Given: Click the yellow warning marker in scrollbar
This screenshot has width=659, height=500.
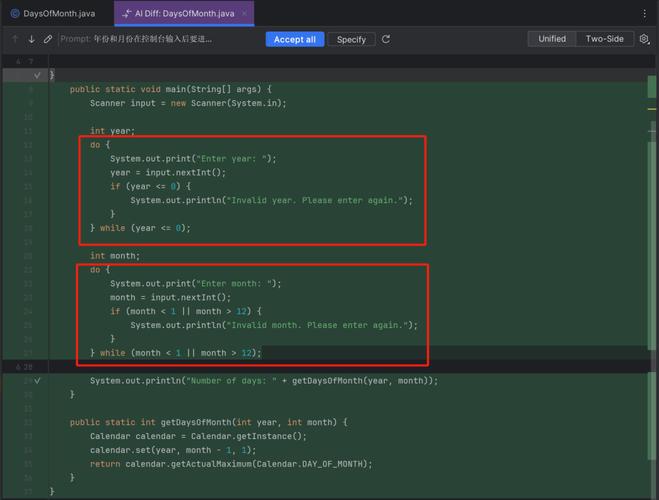Looking at the screenshot, I should click(x=652, y=109).
